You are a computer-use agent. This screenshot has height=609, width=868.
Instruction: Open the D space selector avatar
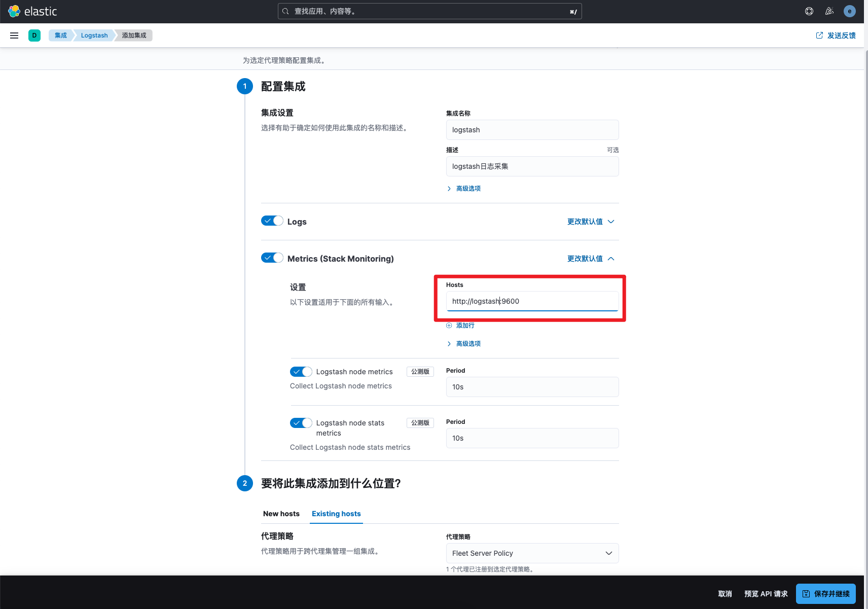coord(34,35)
